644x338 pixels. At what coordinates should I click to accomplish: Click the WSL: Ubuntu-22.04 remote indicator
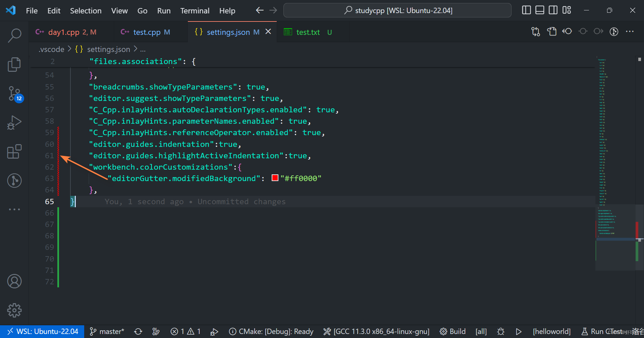coord(42,331)
